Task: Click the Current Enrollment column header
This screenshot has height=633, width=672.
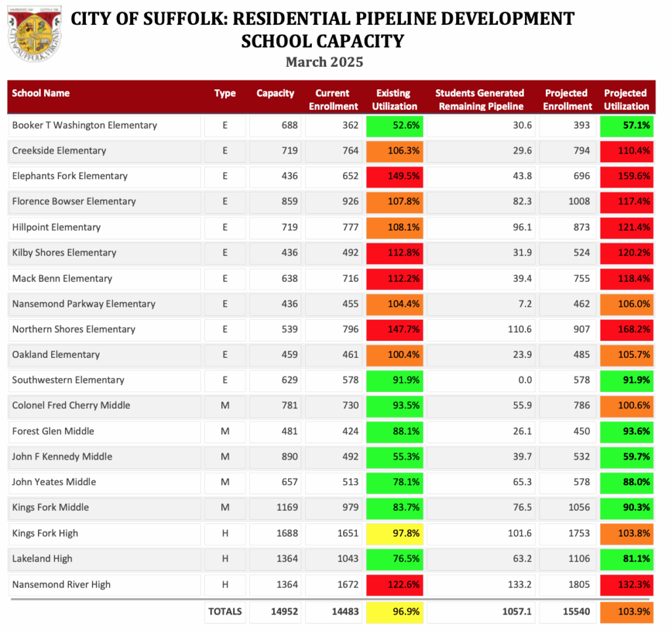Action: 332,99
